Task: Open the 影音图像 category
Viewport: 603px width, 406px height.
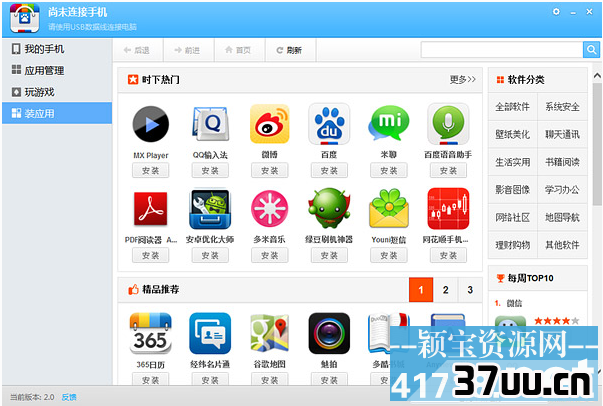Action: click(513, 190)
